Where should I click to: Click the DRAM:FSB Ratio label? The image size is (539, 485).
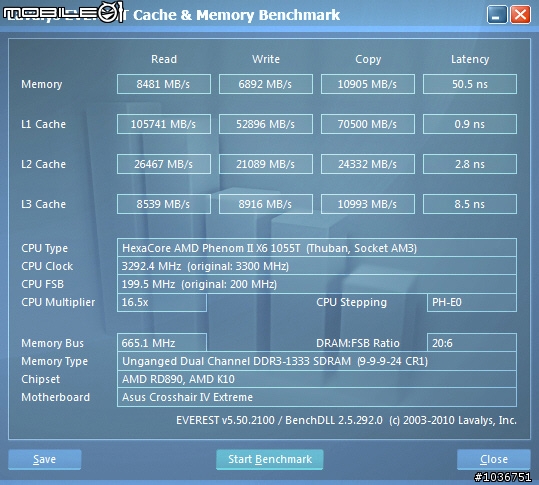click(x=358, y=343)
